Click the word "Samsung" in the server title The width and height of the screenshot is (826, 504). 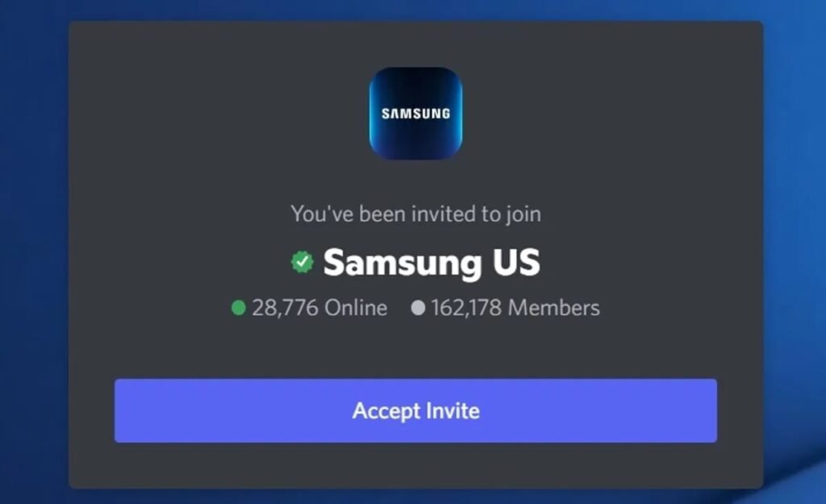403,264
